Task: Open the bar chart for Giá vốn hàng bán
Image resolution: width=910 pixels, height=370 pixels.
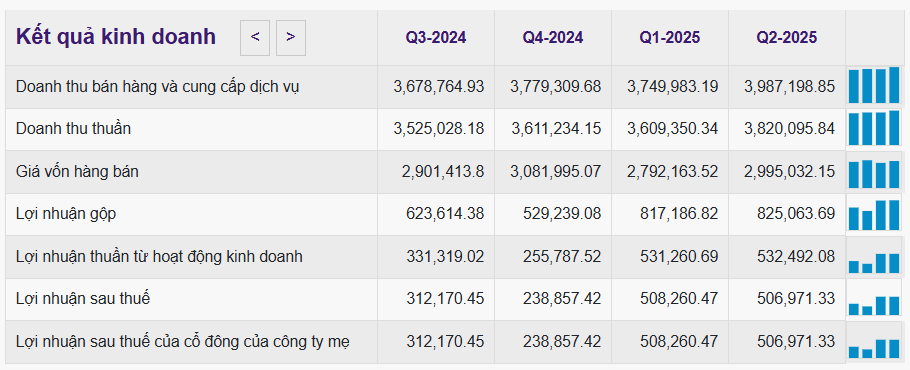Action: [x=874, y=173]
